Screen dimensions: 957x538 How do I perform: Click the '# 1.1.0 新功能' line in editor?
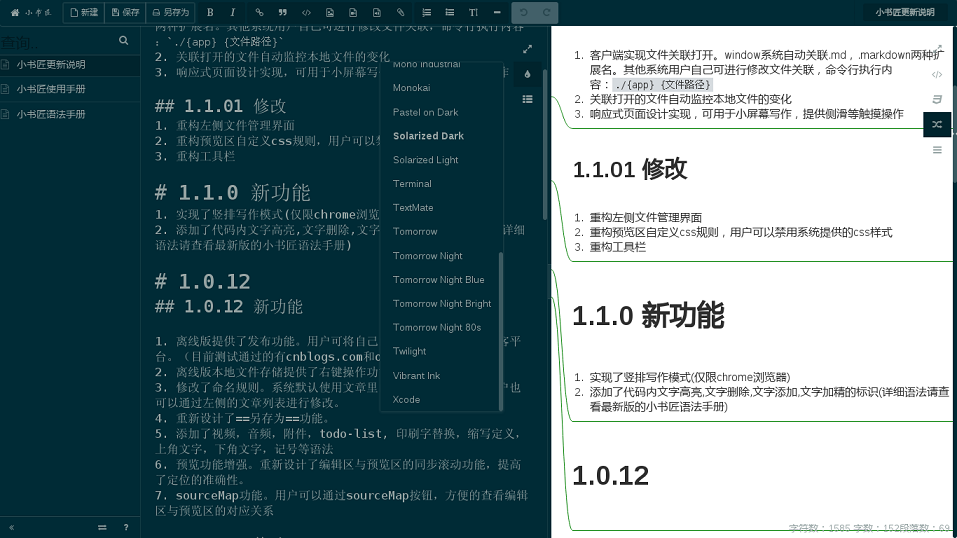click(233, 192)
